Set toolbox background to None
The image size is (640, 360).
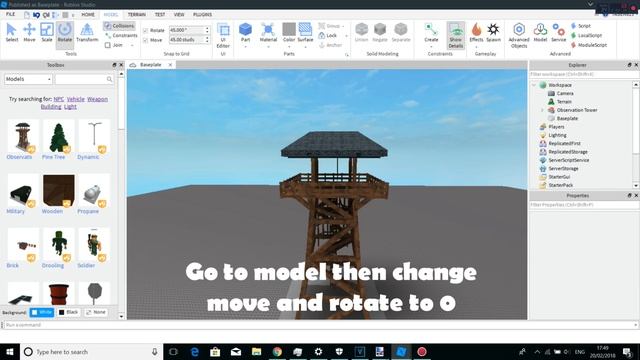(x=96, y=312)
